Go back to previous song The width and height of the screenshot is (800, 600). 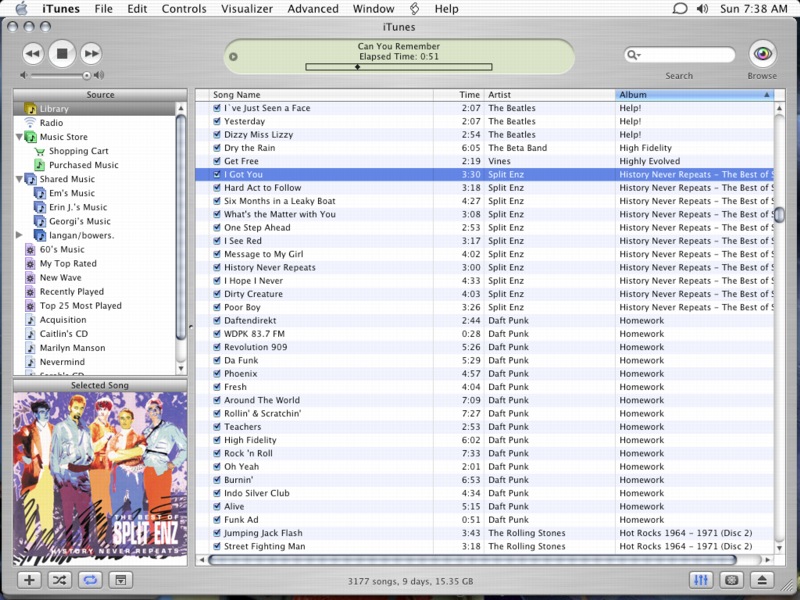coord(32,53)
